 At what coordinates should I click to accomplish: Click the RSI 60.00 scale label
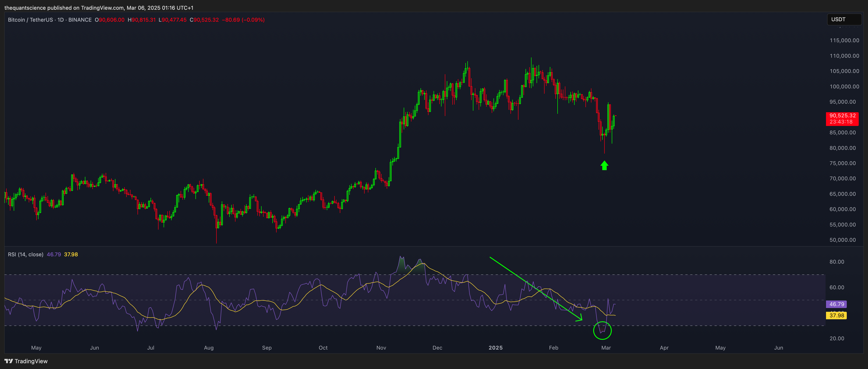pos(837,287)
